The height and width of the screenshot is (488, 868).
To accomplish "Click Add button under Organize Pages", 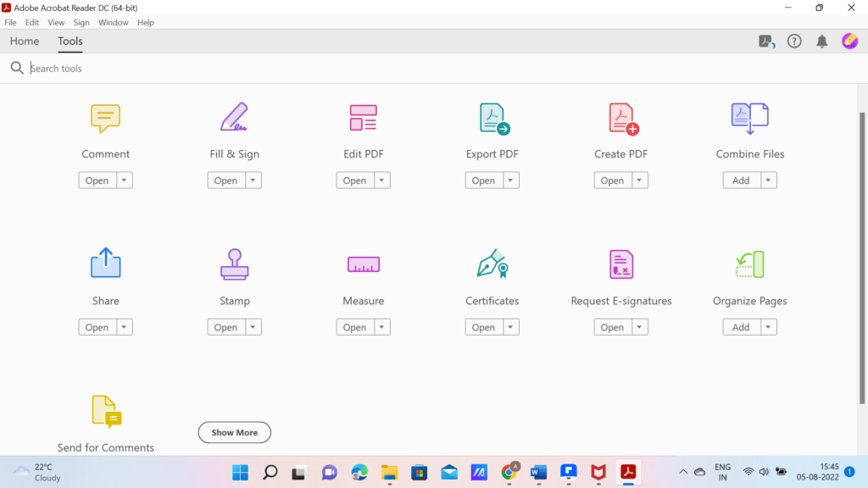I will point(741,327).
